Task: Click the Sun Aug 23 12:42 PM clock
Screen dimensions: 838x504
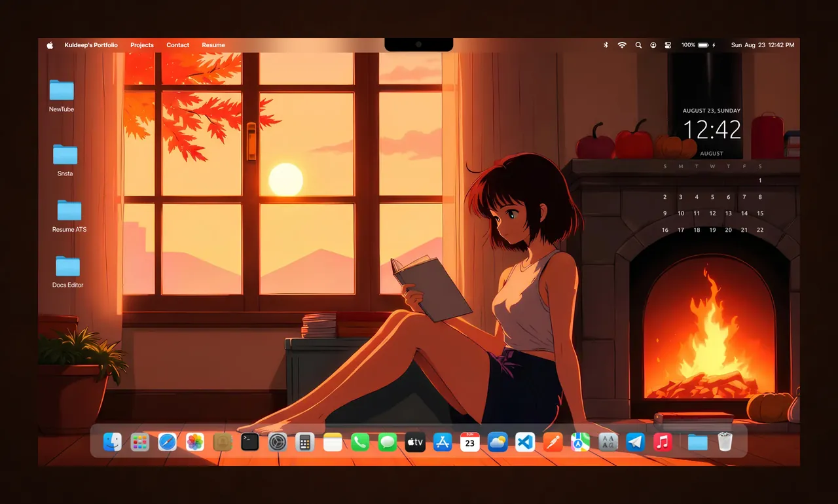Action: [x=763, y=45]
